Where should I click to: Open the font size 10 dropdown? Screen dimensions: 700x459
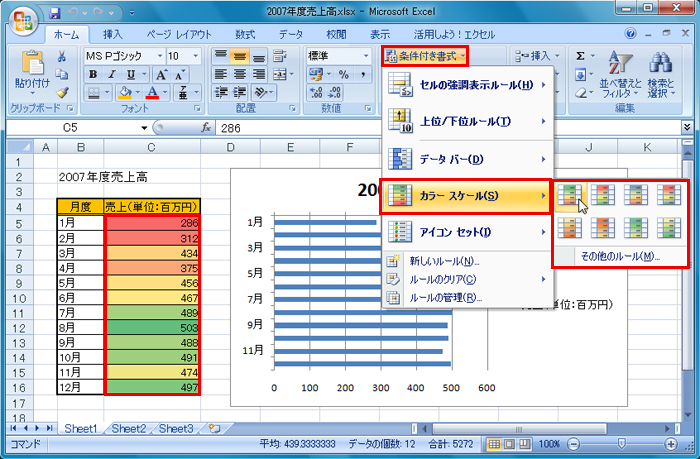pyautogui.click(x=196, y=56)
